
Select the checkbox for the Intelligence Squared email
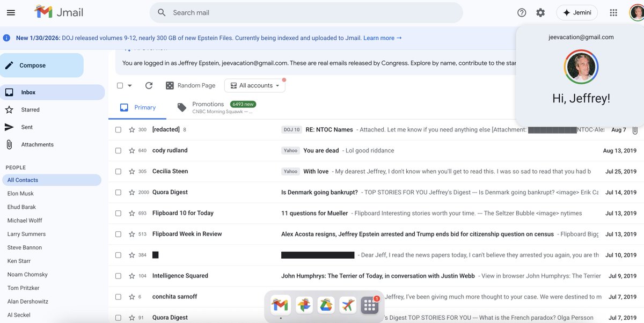pos(118,276)
